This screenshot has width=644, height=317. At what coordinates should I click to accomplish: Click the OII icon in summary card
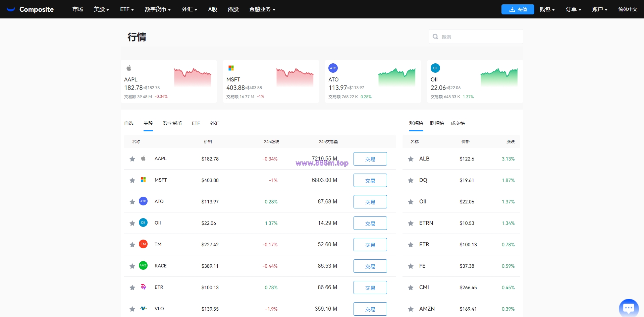435,68
